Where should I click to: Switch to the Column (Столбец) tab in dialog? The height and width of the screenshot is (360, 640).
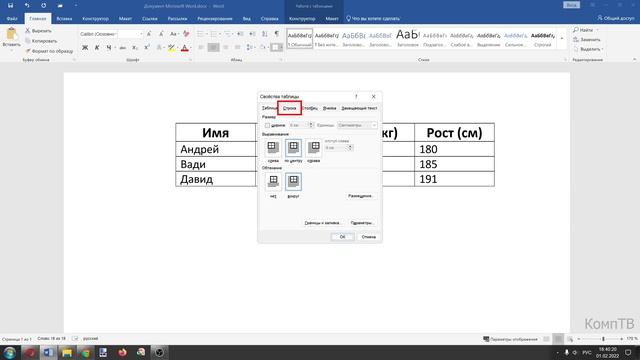310,108
